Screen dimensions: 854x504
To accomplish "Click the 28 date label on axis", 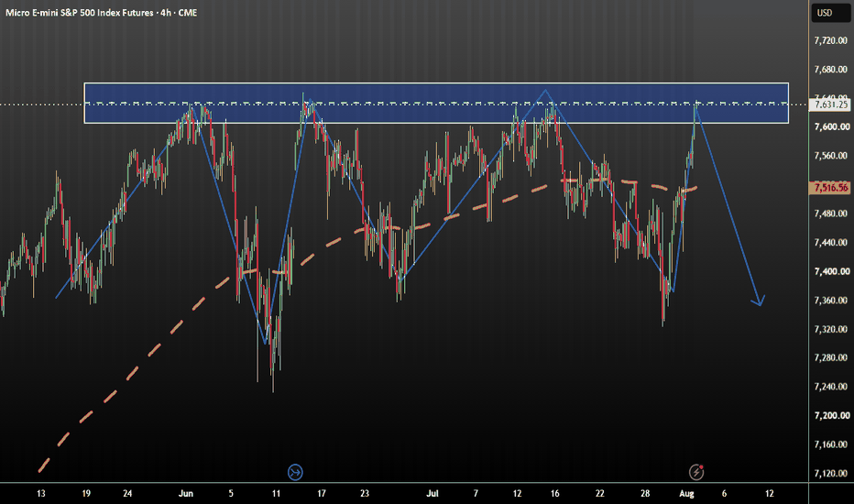I will pos(645,494).
